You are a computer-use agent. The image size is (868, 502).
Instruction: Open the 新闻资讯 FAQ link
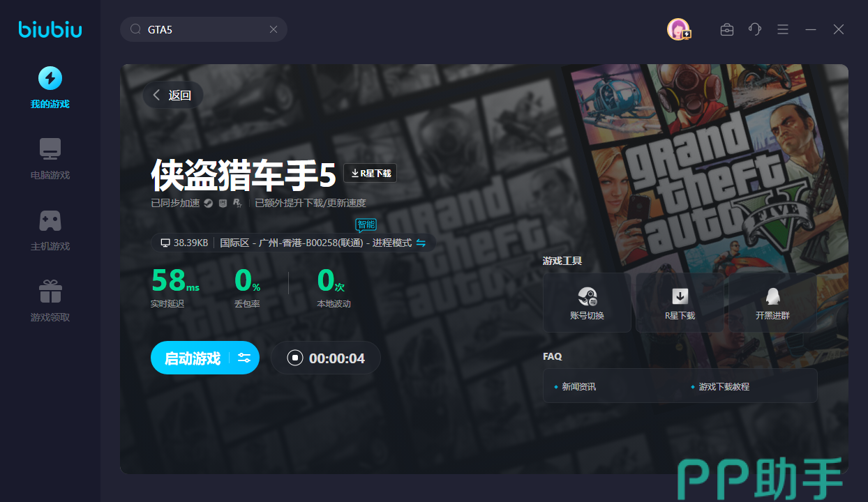coord(578,386)
